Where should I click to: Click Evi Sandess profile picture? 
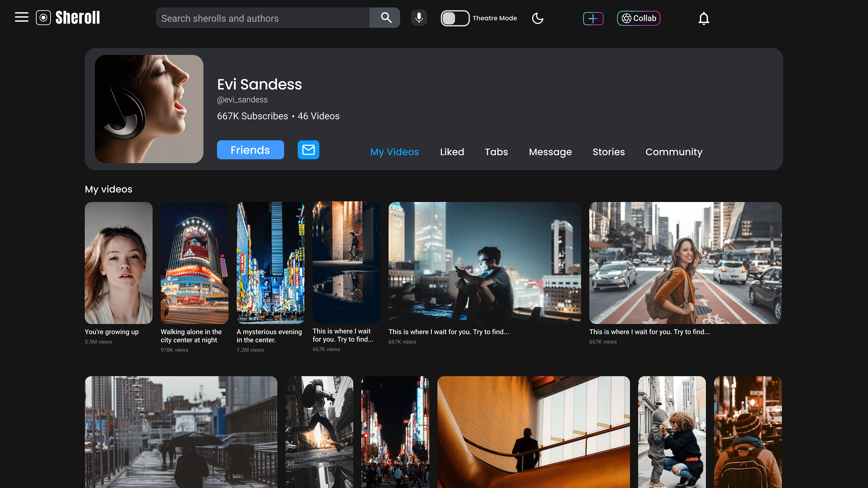point(149,109)
